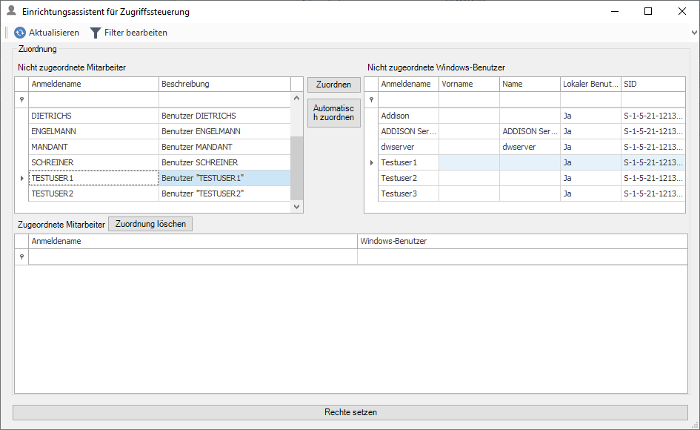Sort by SID column header
700x430 pixels.
click(653, 84)
